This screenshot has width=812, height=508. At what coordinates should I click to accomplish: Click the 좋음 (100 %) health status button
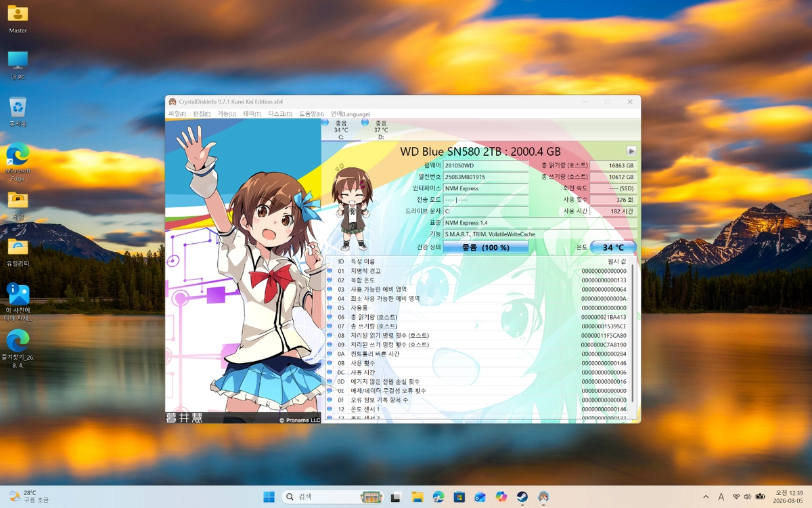point(486,247)
